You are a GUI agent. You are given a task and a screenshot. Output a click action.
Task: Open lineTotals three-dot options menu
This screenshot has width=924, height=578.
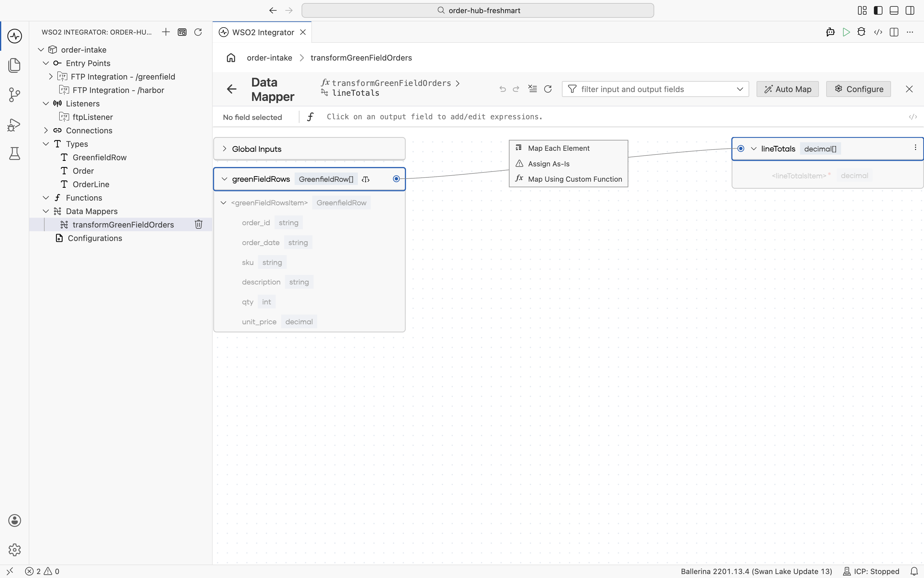pos(916,147)
